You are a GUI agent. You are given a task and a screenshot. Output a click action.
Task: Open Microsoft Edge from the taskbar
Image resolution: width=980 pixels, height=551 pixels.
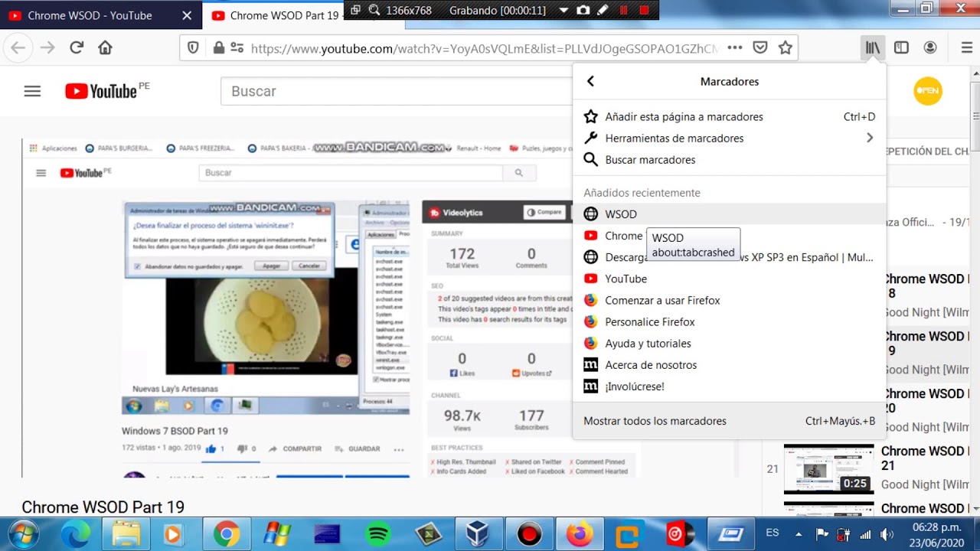click(77, 533)
